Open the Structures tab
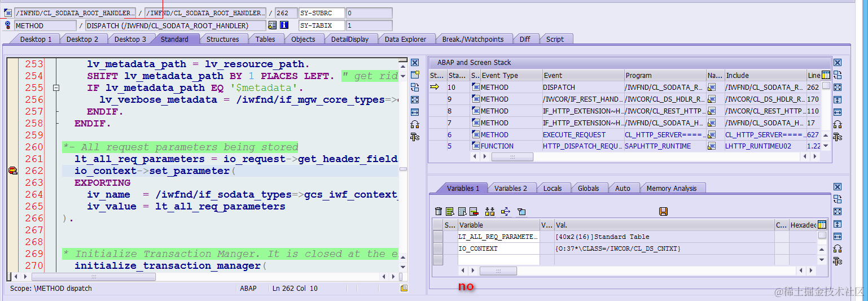Image resolution: width=868 pixels, height=301 pixels. point(222,39)
